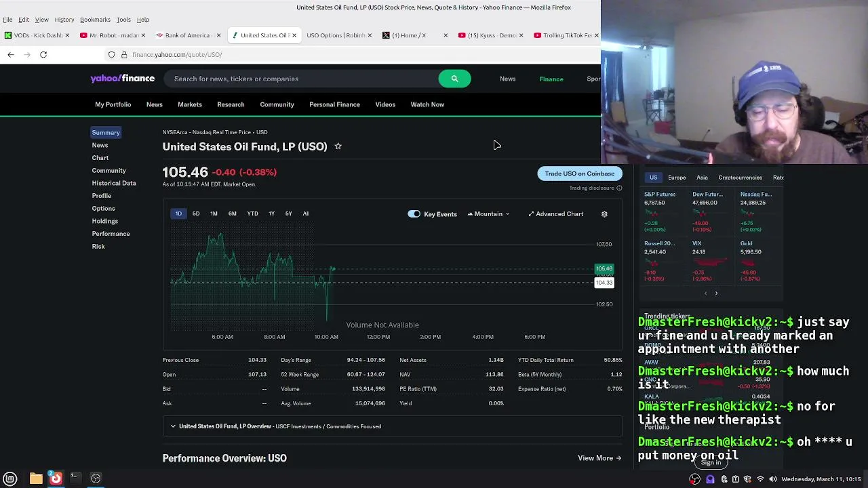868x488 pixels.
Task: Open the Mountain chart type dropdown
Action: (x=488, y=214)
